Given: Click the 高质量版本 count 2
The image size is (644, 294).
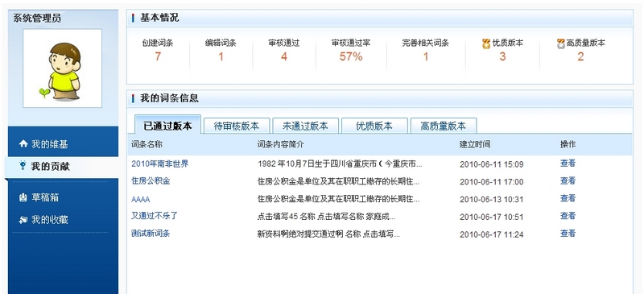Looking at the screenshot, I should [580, 56].
